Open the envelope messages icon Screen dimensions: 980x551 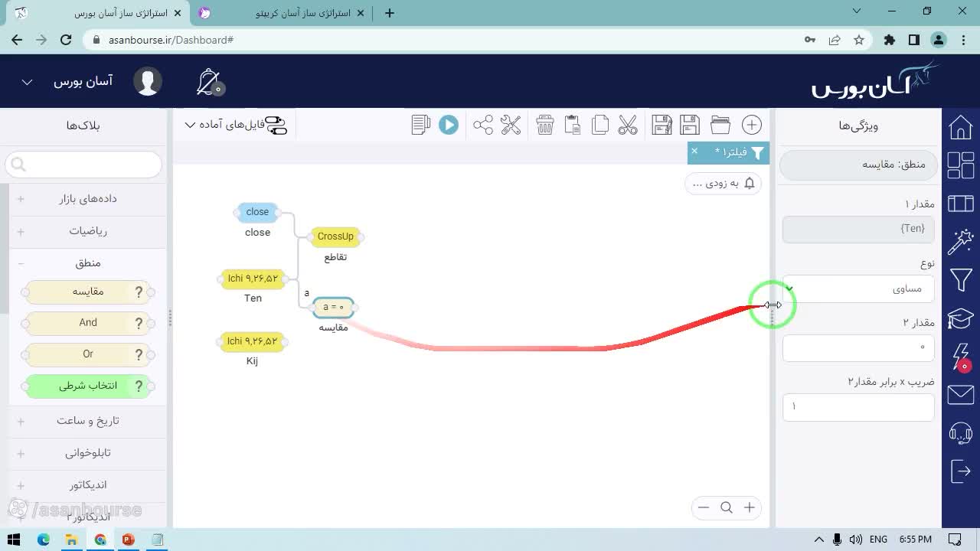coord(961,394)
